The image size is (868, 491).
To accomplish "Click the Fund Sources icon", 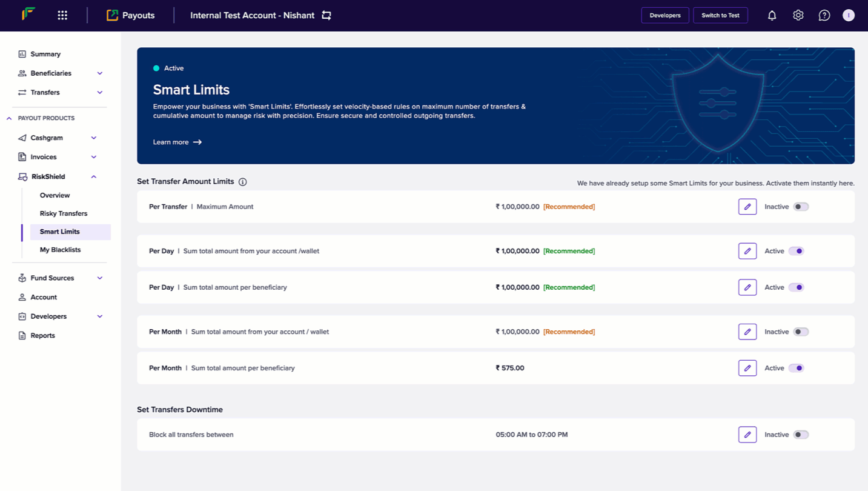I will 22,278.
